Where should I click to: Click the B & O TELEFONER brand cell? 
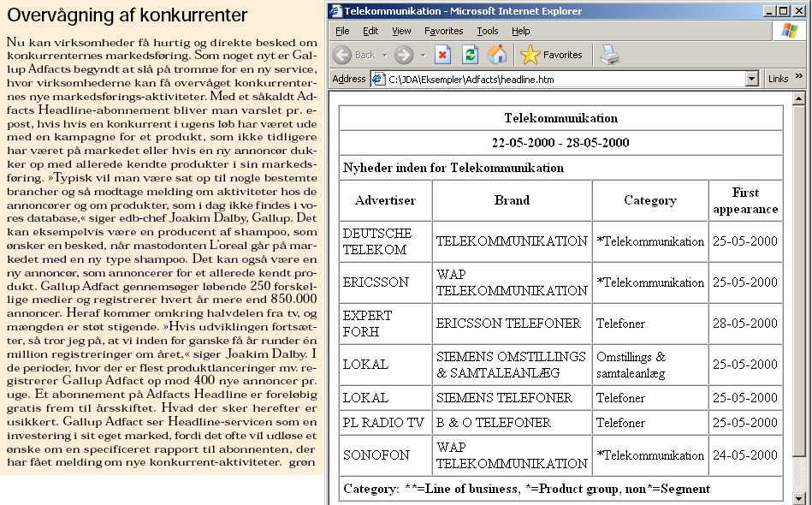coord(513,423)
